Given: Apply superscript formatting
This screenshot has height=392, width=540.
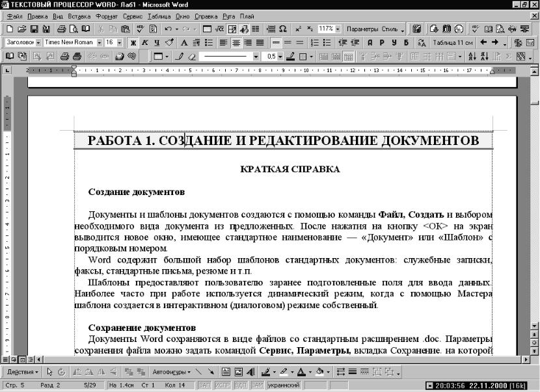Looking at the screenshot, I should click(298, 29).
